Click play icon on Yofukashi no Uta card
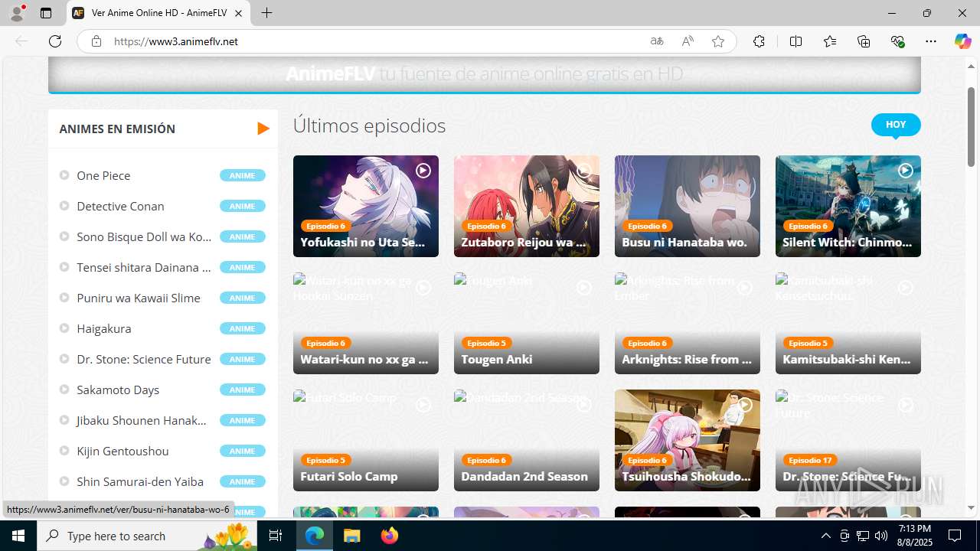This screenshot has height=551, width=980. point(423,171)
